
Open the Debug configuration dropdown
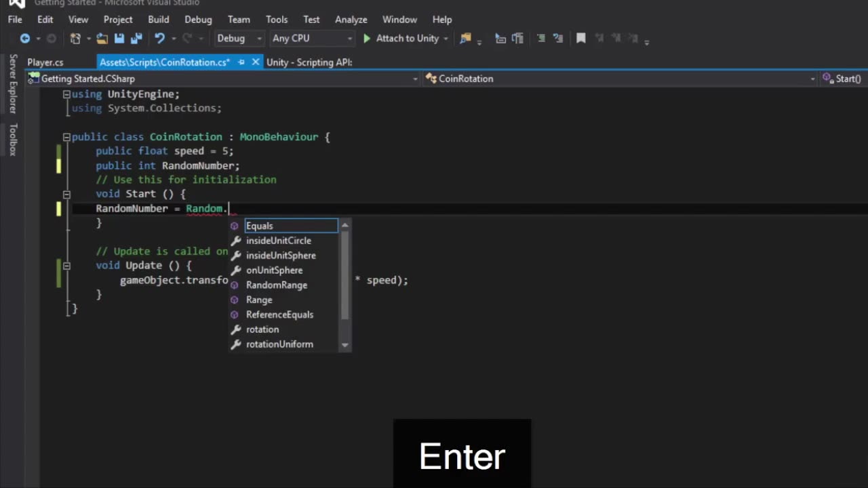(239, 39)
